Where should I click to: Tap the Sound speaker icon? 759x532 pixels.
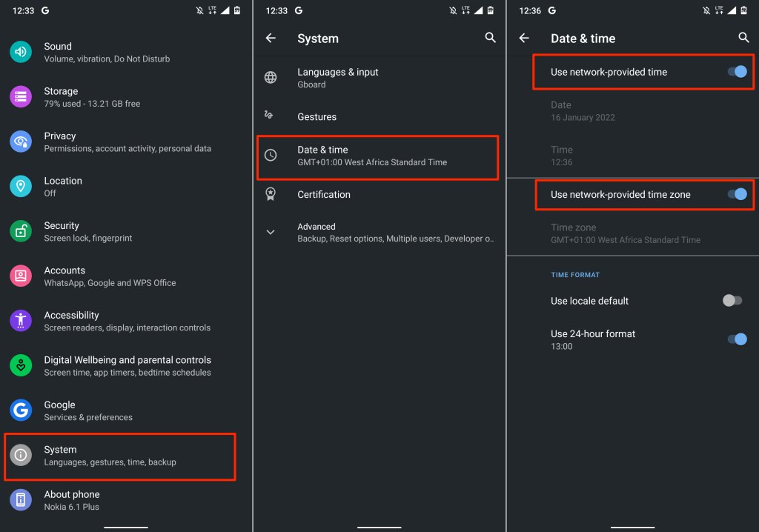click(21, 52)
